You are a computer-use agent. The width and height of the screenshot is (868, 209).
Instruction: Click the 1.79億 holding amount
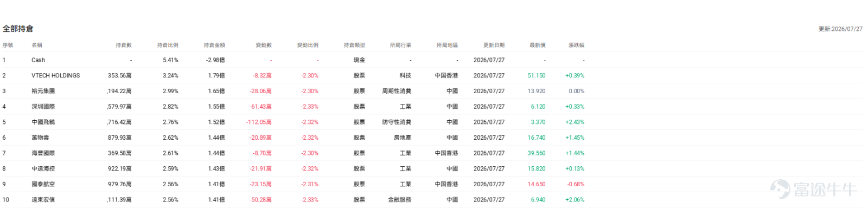[216, 76]
